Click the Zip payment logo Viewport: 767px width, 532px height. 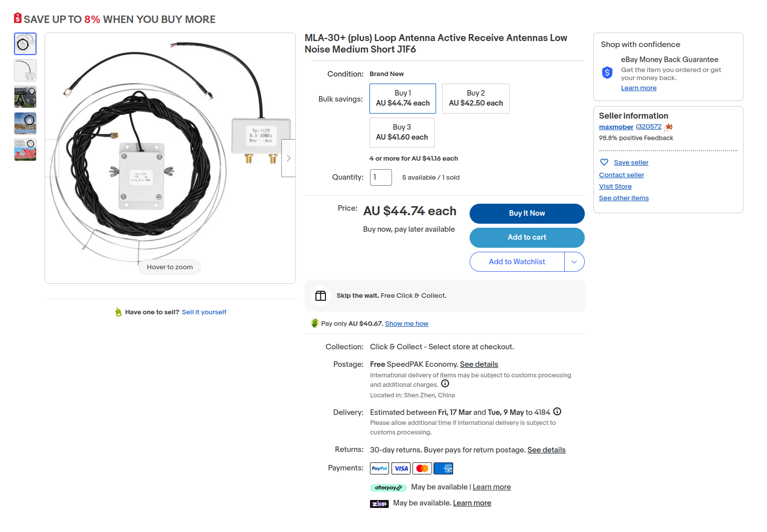[x=379, y=503]
